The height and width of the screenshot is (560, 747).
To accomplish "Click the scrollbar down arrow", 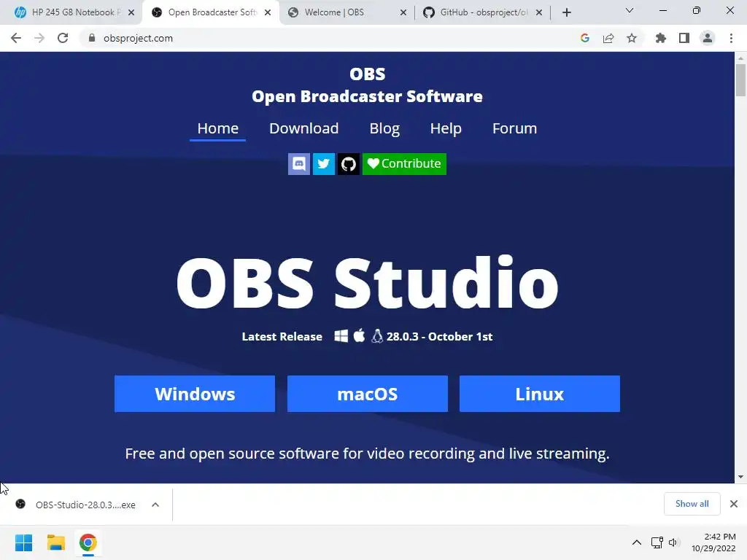I will click(x=740, y=477).
